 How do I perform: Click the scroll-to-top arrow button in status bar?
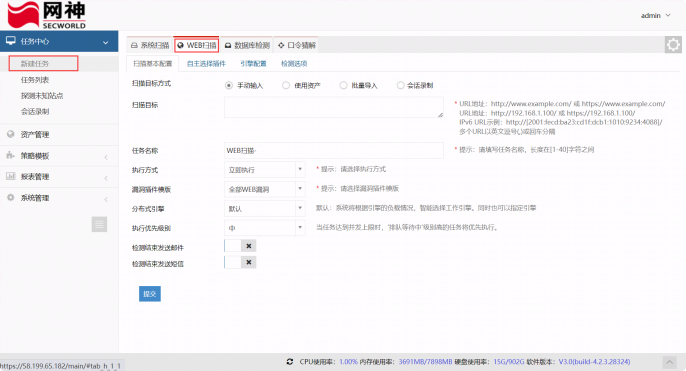(669, 362)
